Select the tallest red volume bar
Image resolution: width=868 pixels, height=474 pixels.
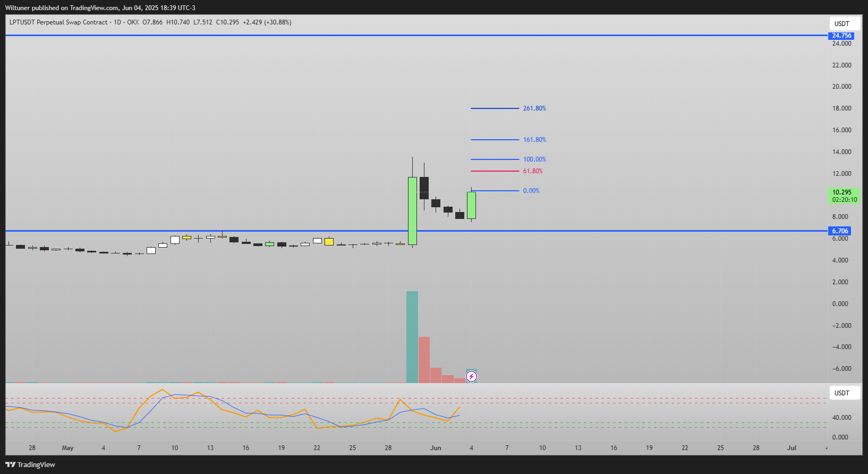(x=424, y=360)
